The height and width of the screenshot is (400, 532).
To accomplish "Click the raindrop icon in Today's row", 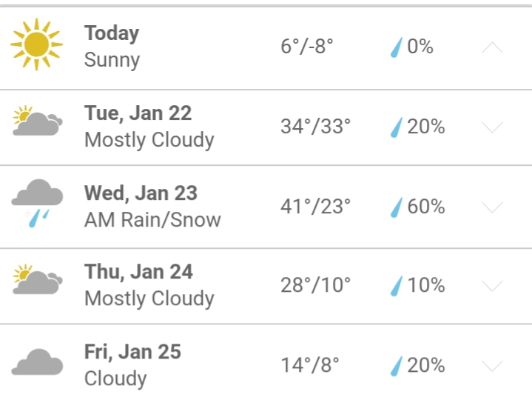I will [397, 47].
